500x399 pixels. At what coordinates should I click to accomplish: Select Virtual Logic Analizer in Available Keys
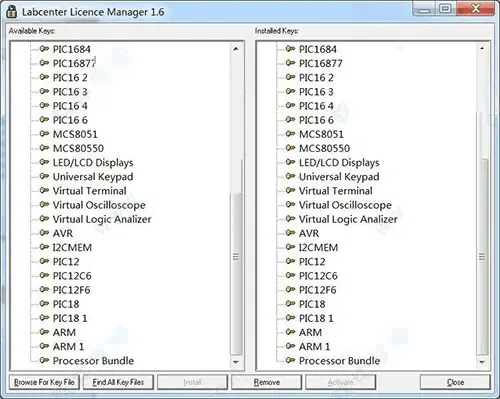coord(102,219)
